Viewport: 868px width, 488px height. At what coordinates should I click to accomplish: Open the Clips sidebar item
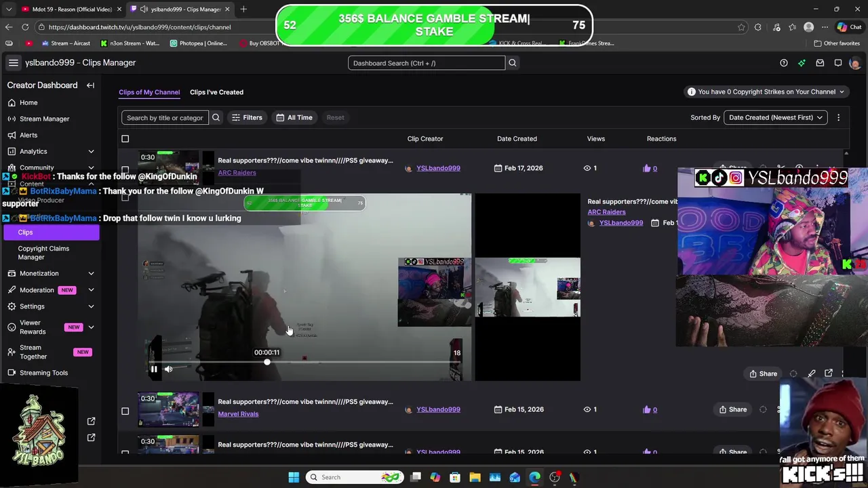coord(52,232)
